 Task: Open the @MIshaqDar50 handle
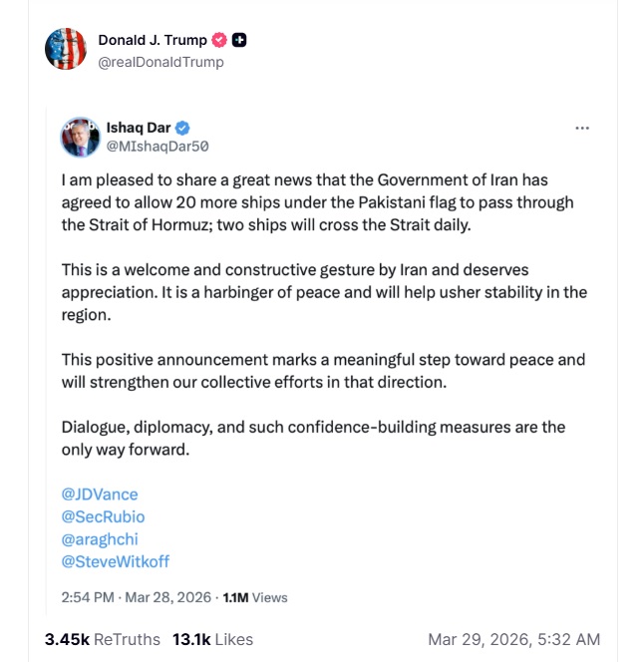pos(157,147)
